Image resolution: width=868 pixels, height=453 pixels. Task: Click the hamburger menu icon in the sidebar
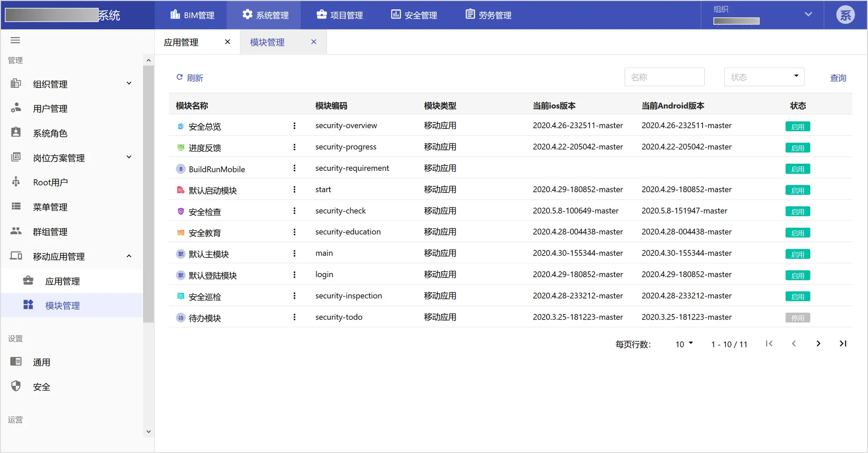[15, 40]
